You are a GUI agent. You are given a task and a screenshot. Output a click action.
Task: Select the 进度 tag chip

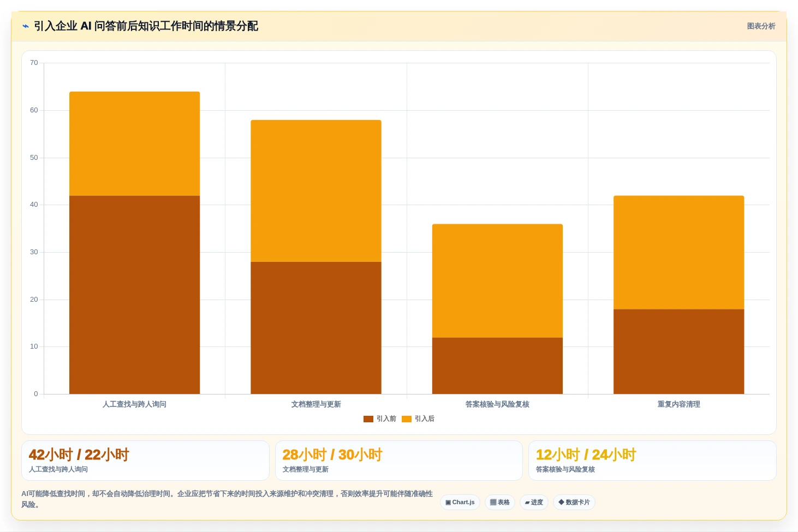pyautogui.click(x=534, y=503)
